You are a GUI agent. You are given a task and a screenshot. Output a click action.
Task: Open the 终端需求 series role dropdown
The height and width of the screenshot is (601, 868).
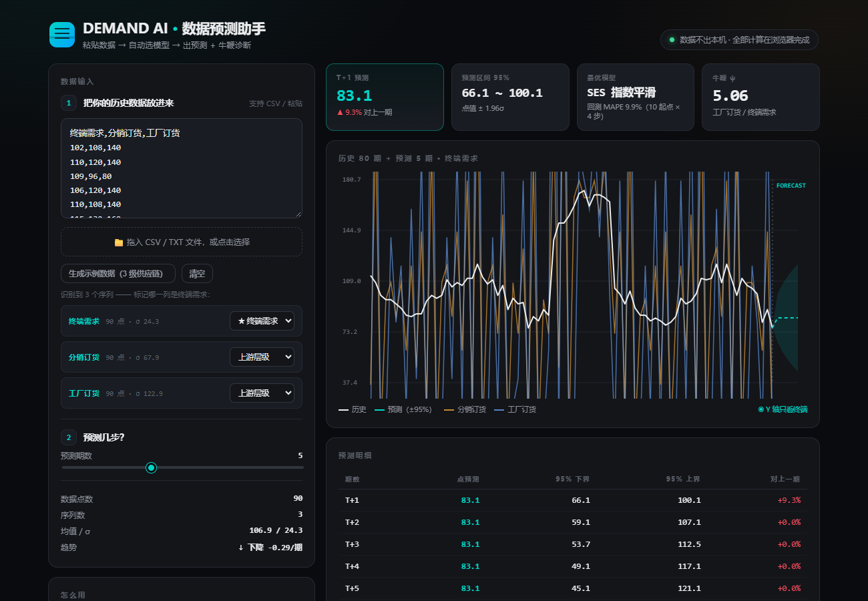262,321
